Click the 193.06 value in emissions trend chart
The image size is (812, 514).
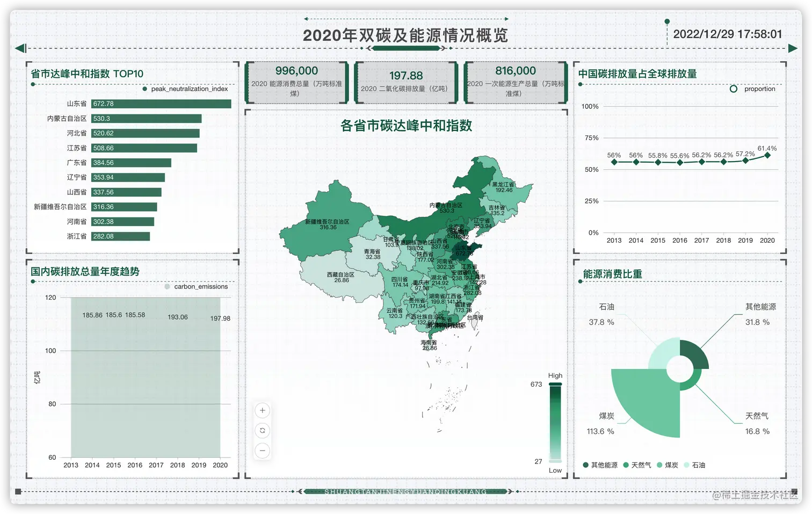(178, 317)
